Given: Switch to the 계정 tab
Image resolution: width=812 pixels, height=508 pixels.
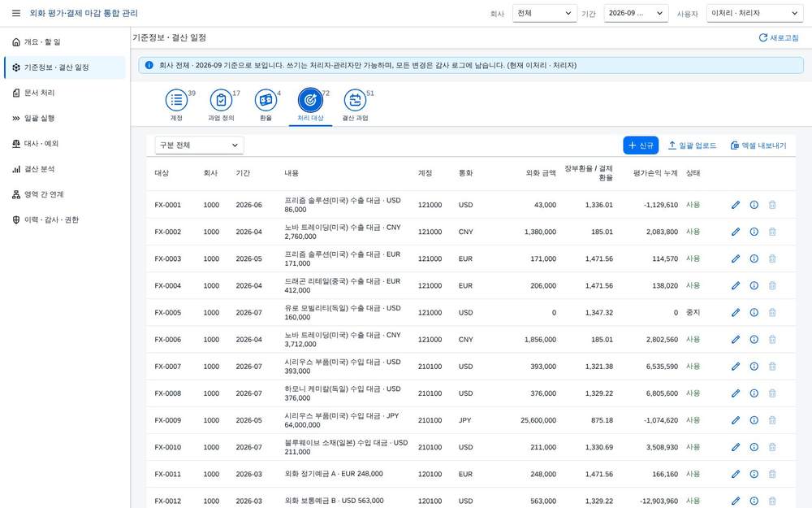Looking at the screenshot, I should (176, 105).
